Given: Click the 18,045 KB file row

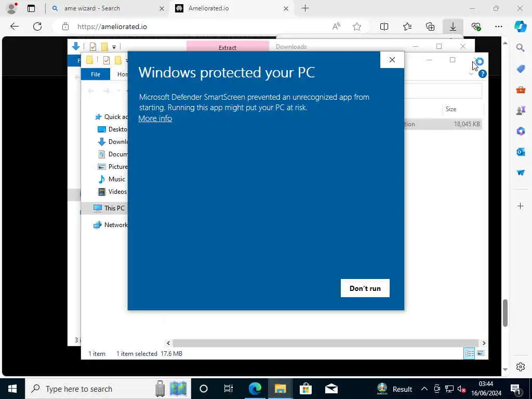Looking at the screenshot, I should 443,124.
